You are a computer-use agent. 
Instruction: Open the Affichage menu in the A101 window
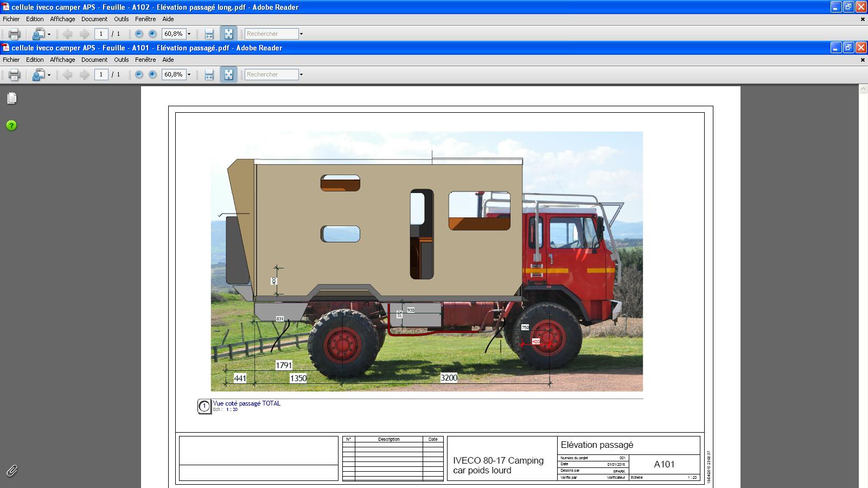(62, 60)
